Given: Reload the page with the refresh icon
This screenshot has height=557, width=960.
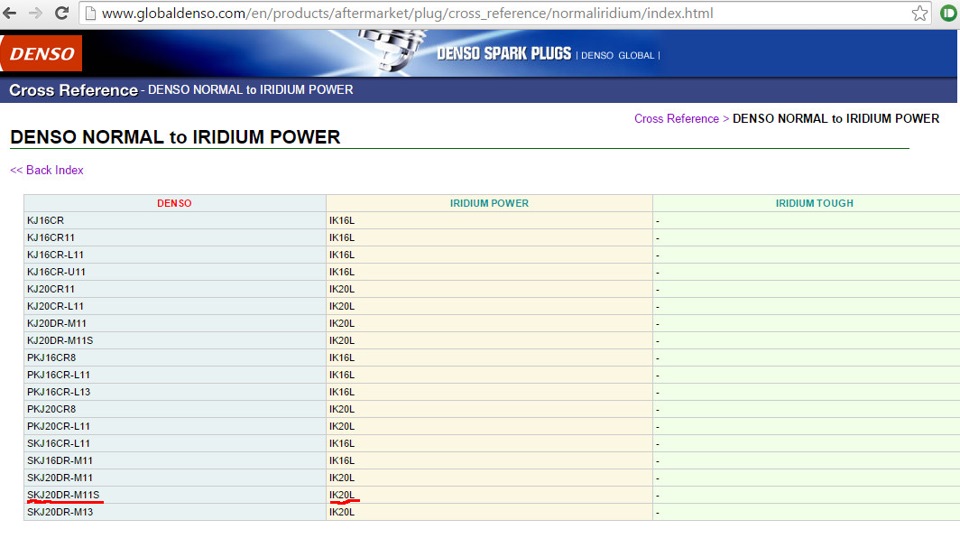Looking at the screenshot, I should click(61, 13).
